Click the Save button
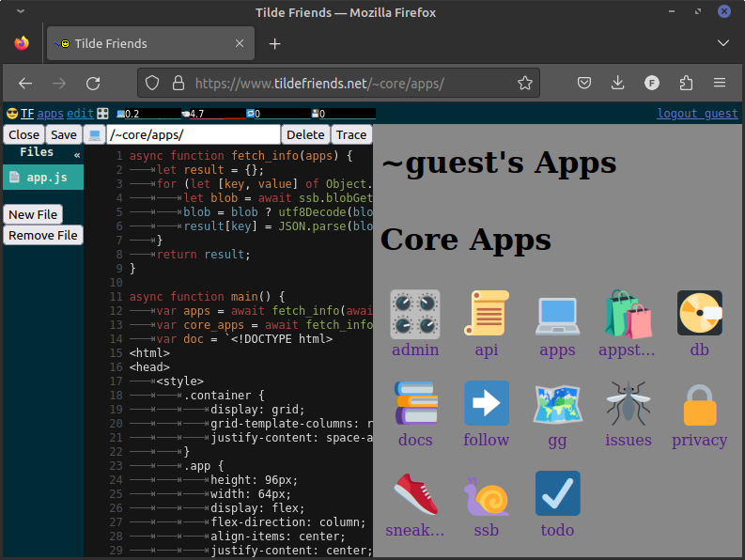Screen dimensions: 745x560 (64, 135)
